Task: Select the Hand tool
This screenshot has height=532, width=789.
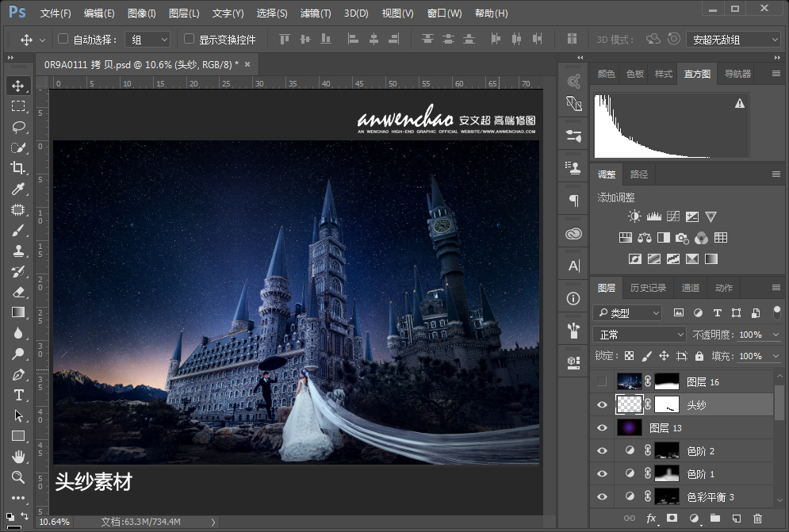Action: (18, 457)
